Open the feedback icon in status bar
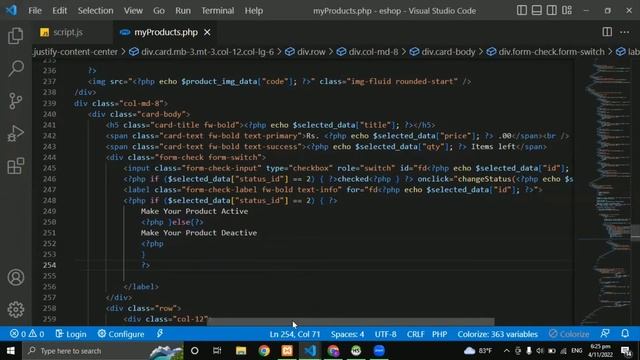The height and width of the screenshot is (360, 640). 605,334
